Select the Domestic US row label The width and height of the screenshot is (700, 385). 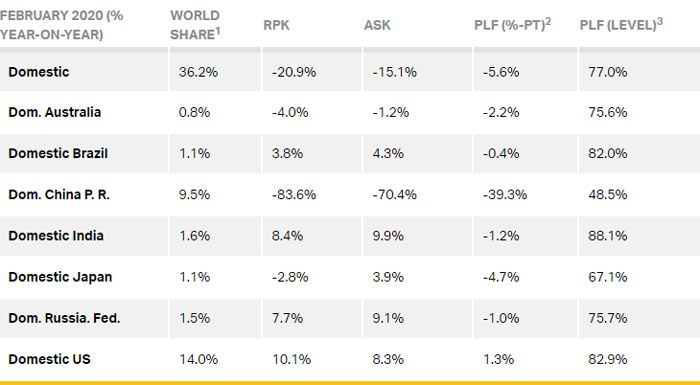[50, 360]
